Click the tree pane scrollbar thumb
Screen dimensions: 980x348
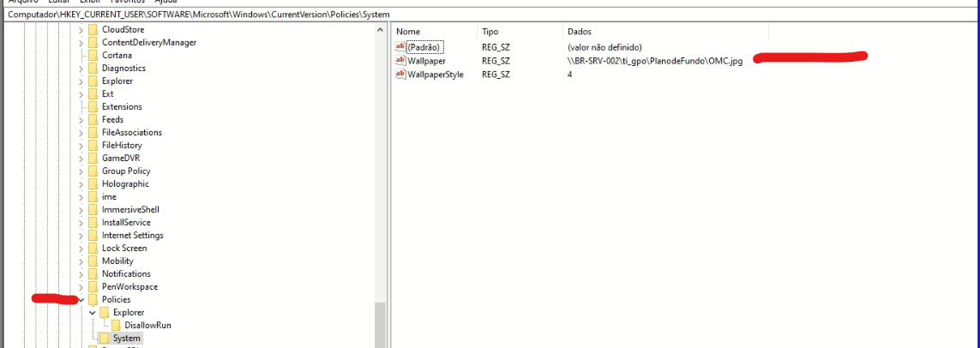point(381,325)
